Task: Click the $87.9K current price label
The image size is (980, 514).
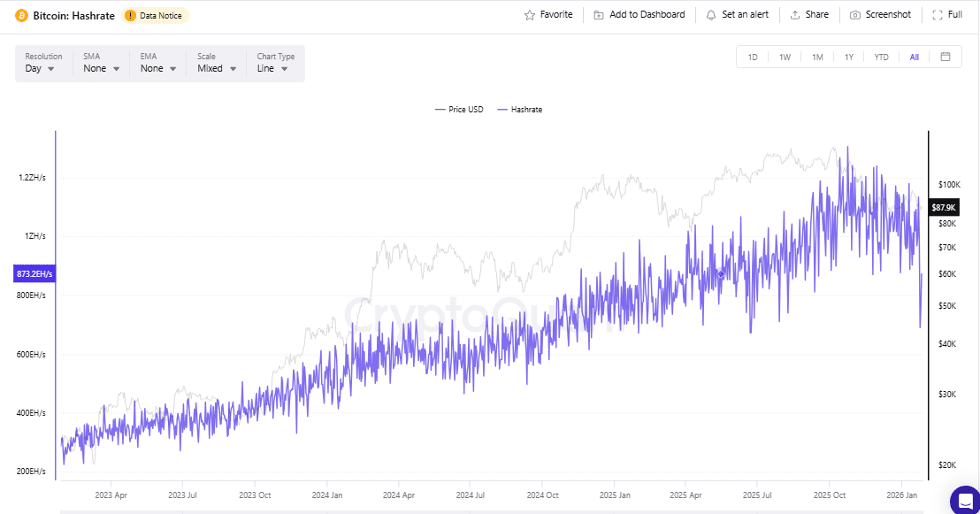Action: point(944,207)
